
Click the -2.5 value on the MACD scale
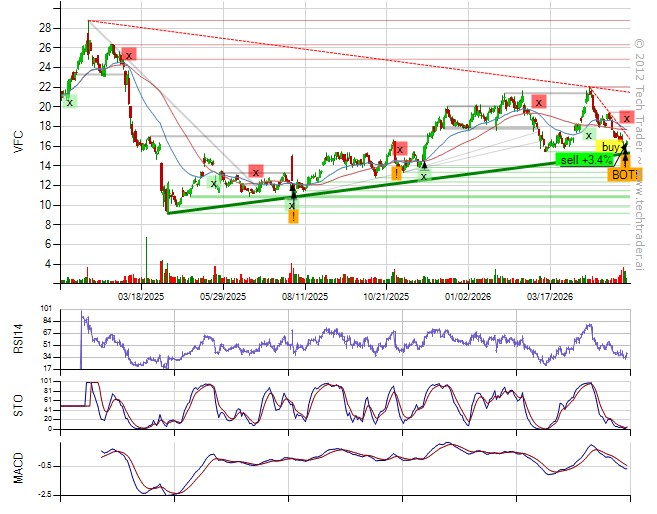[x=46, y=495]
